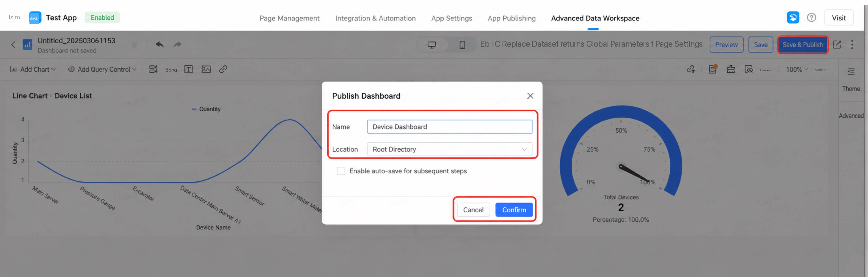Click the undo arrow icon
This screenshot has width=868, height=277.
pyautogui.click(x=159, y=44)
